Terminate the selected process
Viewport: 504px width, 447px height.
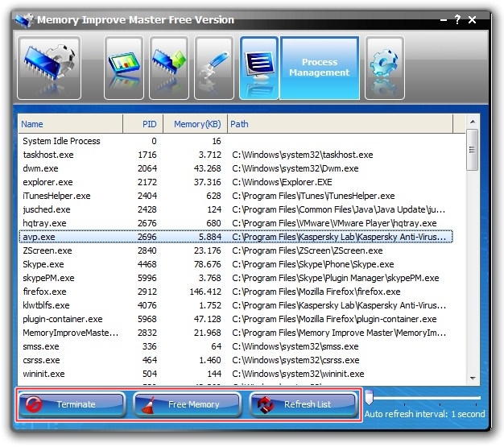pyautogui.click(x=72, y=404)
